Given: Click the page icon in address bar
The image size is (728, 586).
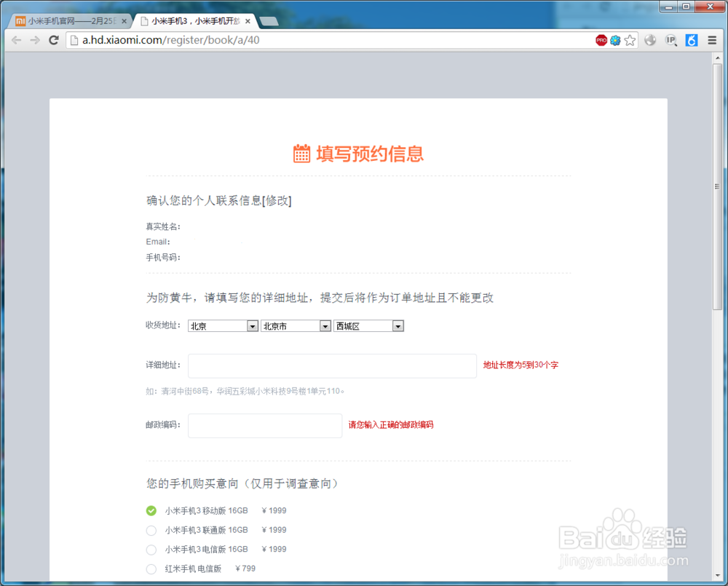Looking at the screenshot, I should coord(74,40).
